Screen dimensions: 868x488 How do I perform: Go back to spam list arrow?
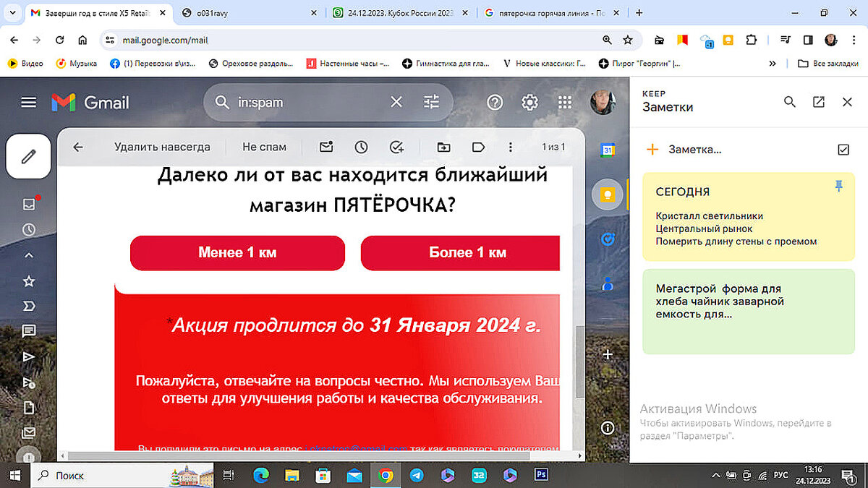(x=78, y=147)
